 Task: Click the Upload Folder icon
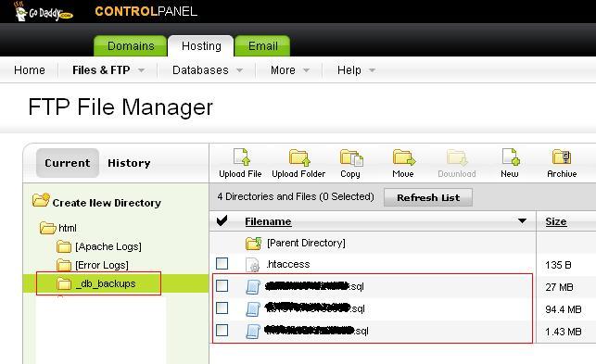click(299, 157)
